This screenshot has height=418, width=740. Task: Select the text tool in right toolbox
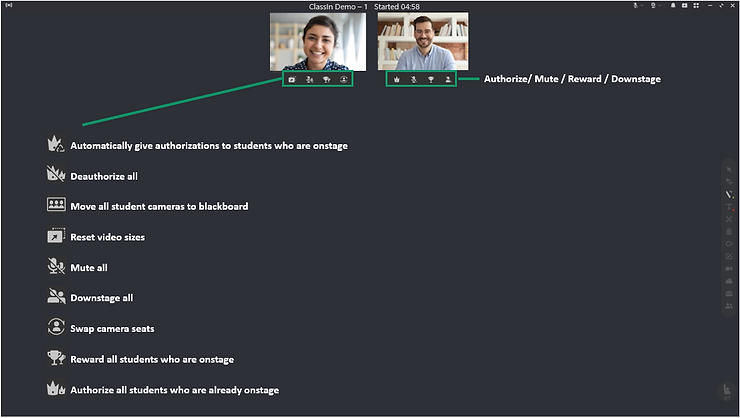pyautogui.click(x=728, y=207)
